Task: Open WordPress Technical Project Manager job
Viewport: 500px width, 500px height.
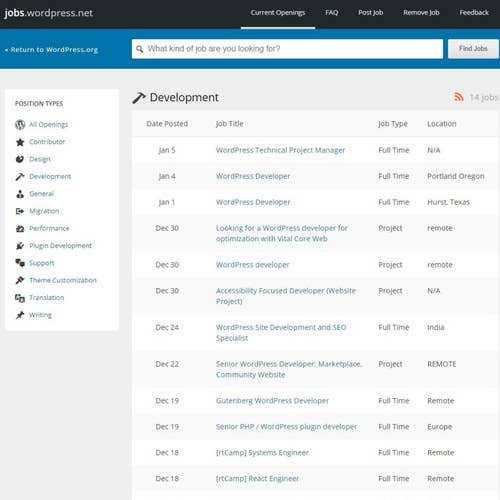Action: pyautogui.click(x=280, y=150)
